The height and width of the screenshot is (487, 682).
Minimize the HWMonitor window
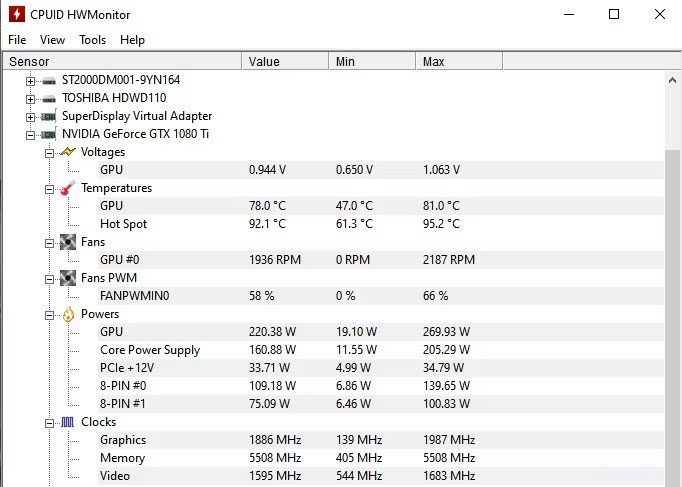point(569,14)
